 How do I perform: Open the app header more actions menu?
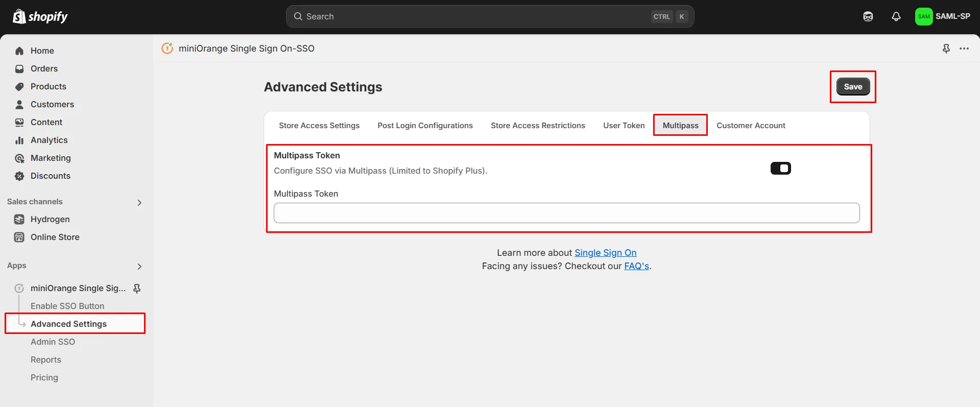964,49
